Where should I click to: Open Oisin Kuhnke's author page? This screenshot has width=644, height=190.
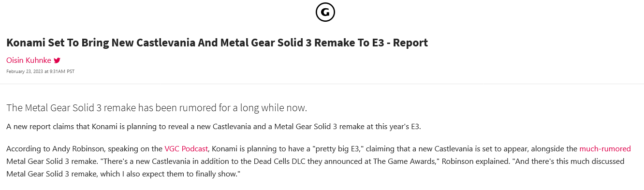(x=29, y=60)
